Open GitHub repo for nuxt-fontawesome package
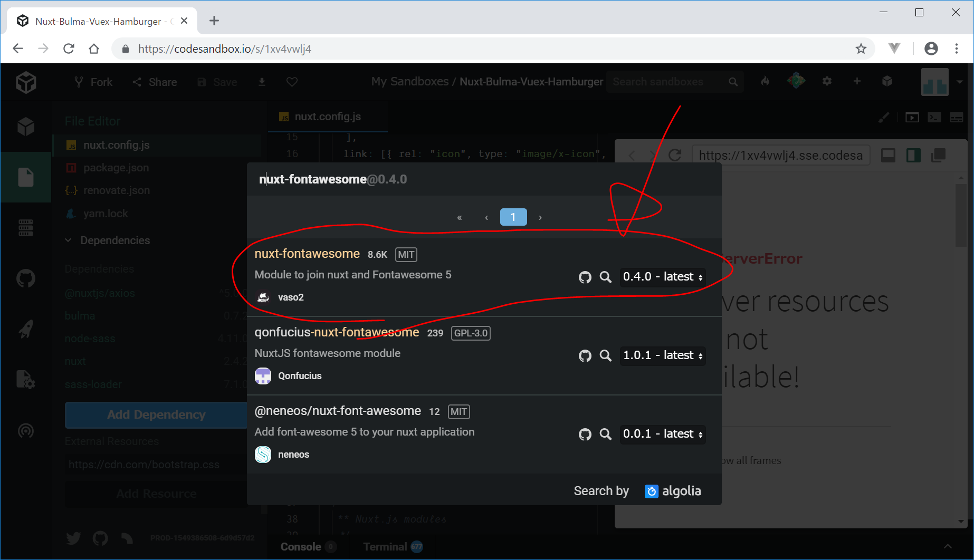The width and height of the screenshot is (974, 560). [585, 277]
